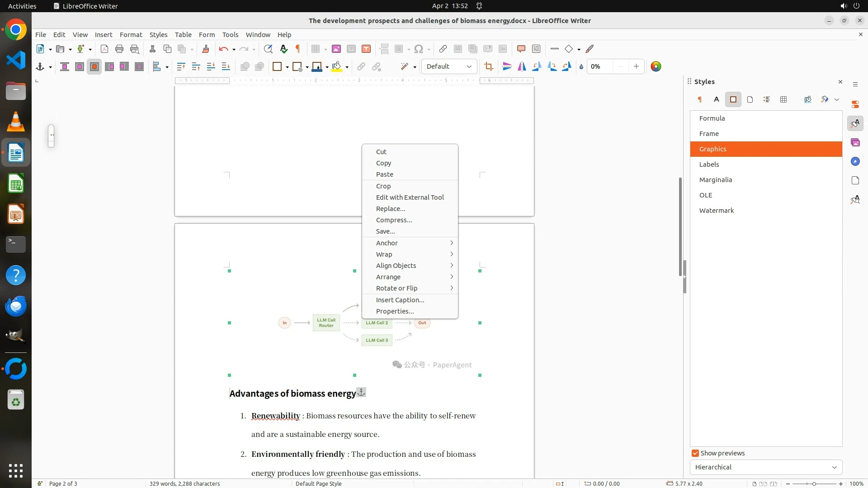Choose Compress... from context menu

pyautogui.click(x=394, y=220)
